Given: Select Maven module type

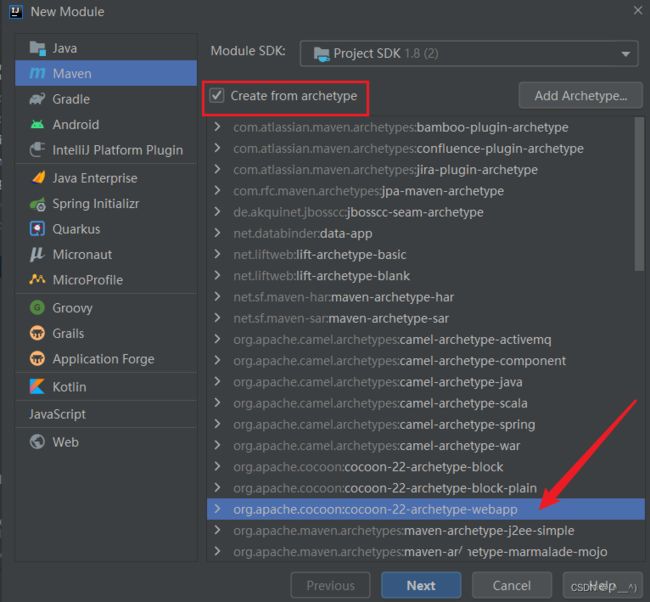Looking at the screenshot, I should (x=106, y=73).
